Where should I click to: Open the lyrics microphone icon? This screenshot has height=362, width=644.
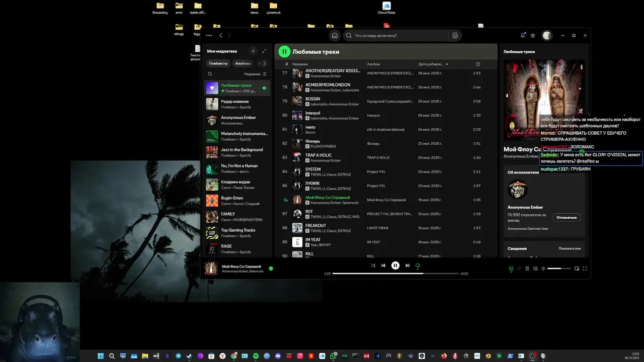tap(519, 268)
